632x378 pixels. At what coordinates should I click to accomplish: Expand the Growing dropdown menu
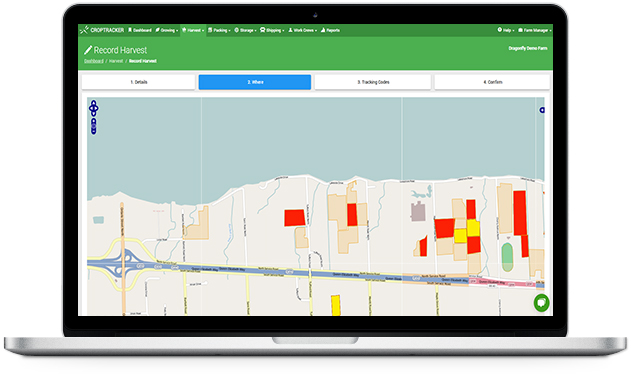[166, 30]
